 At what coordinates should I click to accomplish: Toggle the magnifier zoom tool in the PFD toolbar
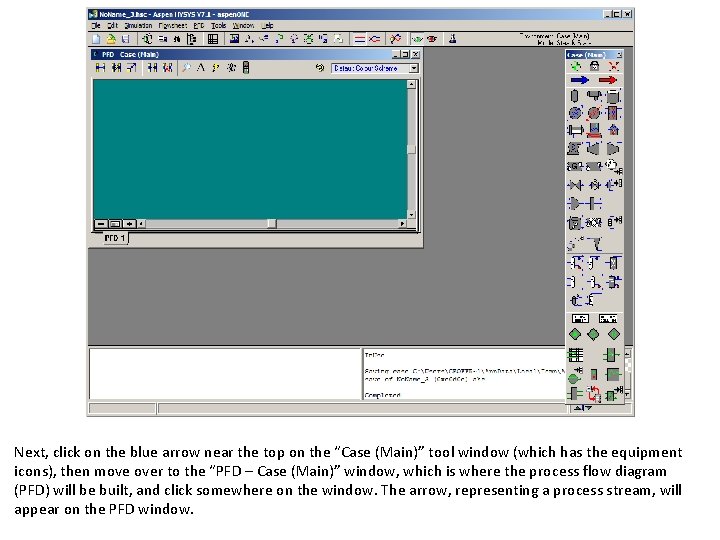(x=186, y=68)
